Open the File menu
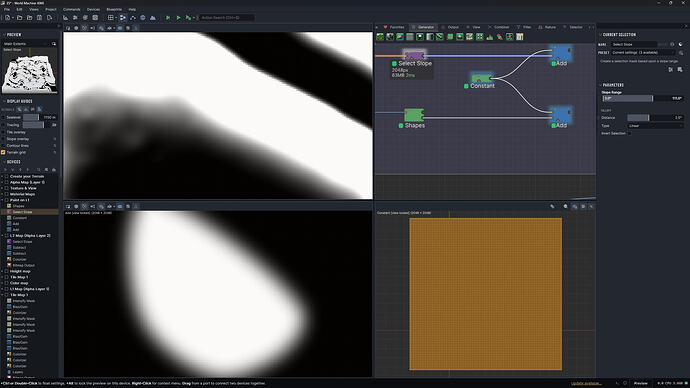 [7, 9]
